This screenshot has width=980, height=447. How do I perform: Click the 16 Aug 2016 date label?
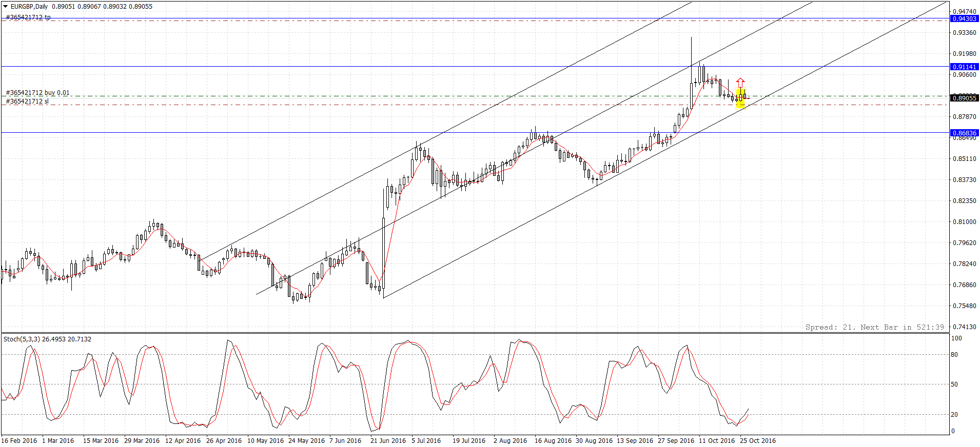coord(553,441)
